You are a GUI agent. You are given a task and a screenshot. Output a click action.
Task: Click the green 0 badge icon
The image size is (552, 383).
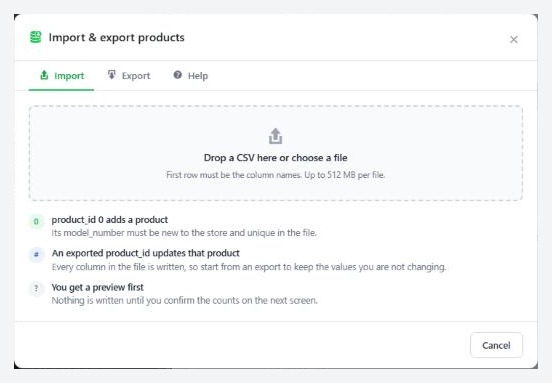pos(36,222)
